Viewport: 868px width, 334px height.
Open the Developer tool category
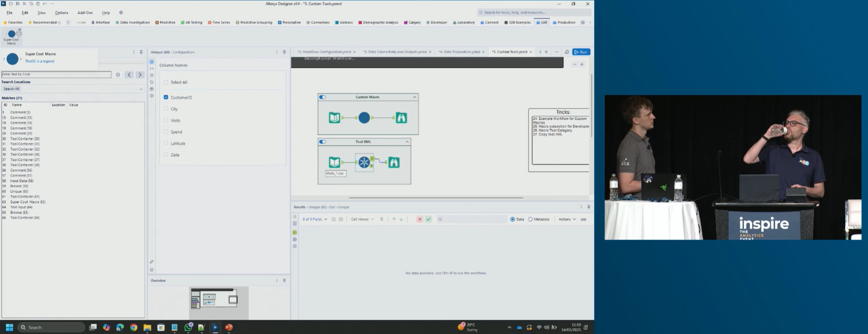[x=437, y=23]
